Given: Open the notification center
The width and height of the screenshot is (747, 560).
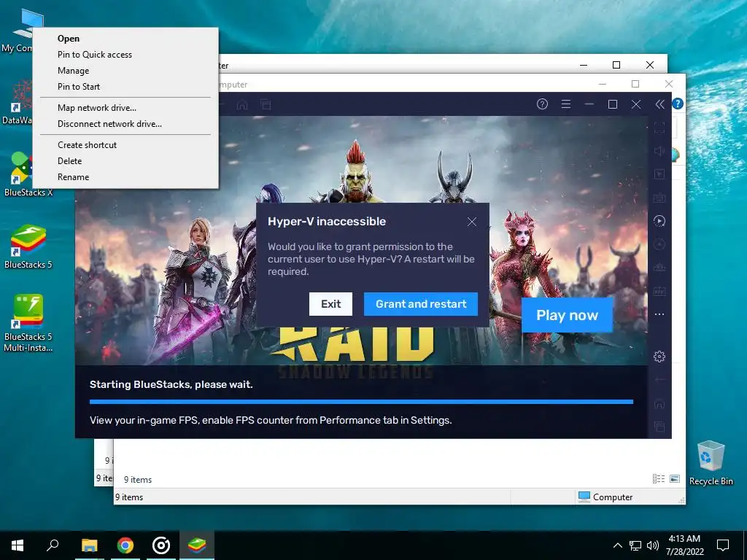Looking at the screenshot, I should 723,545.
